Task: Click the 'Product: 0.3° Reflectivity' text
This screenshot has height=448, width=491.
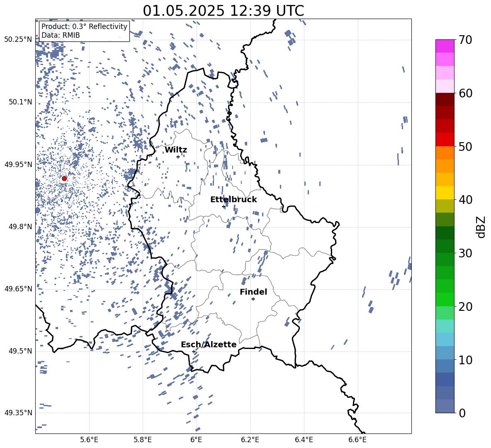Action: tap(84, 26)
